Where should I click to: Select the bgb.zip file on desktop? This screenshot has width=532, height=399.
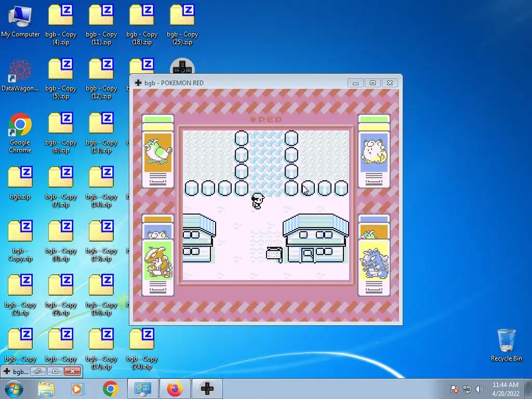pos(20,182)
